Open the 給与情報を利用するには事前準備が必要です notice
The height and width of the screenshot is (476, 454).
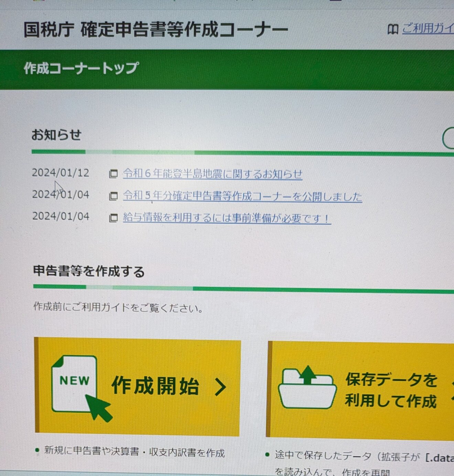[227, 218]
